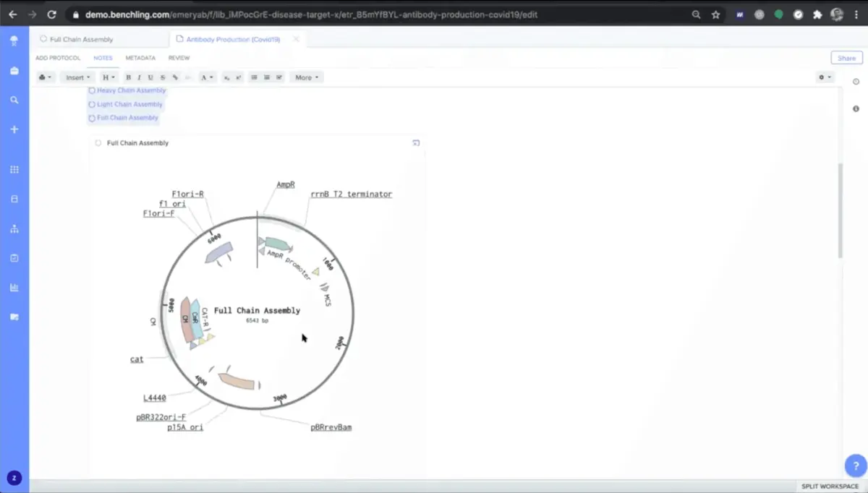868x493 pixels.
Task: Apply superscript formatting
Action: coord(238,77)
